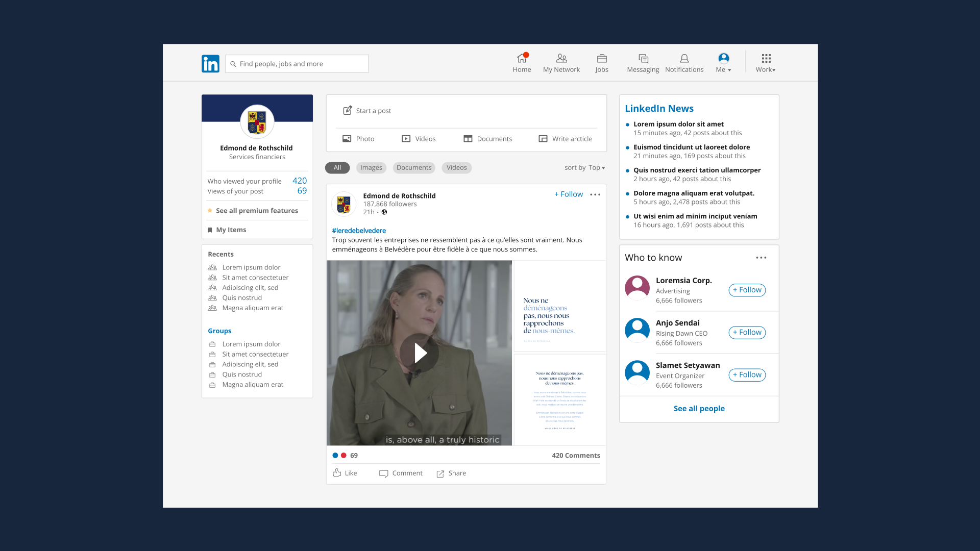Follow Edmond de Rothschild from the post
The width and height of the screenshot is (980, 551).
coord(569,194)
